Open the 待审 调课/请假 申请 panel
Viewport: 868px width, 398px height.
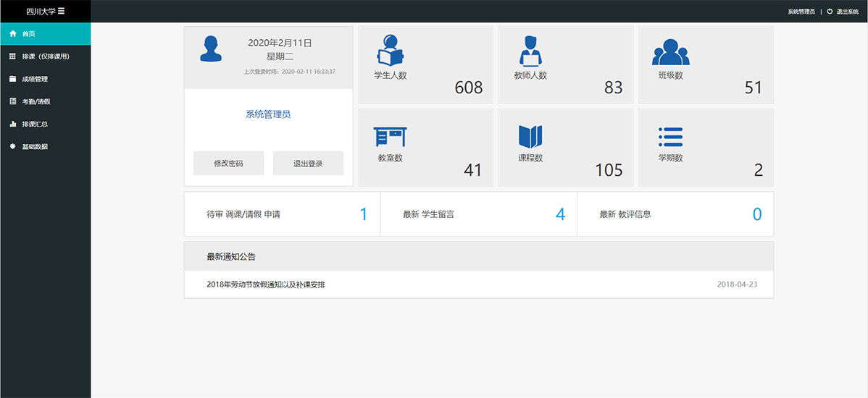pyautogui.click(x=283, y=214)
